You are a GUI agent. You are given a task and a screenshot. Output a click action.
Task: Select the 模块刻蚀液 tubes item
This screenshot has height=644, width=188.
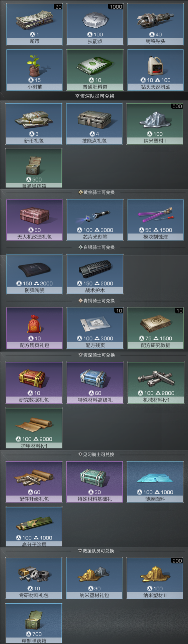(x=155, y=220)
